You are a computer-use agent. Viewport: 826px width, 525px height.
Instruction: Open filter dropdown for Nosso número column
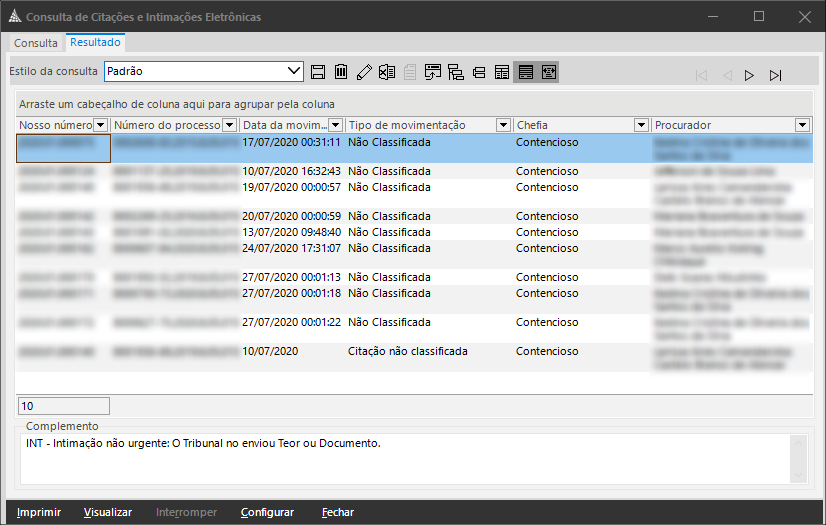pos(100,125)
